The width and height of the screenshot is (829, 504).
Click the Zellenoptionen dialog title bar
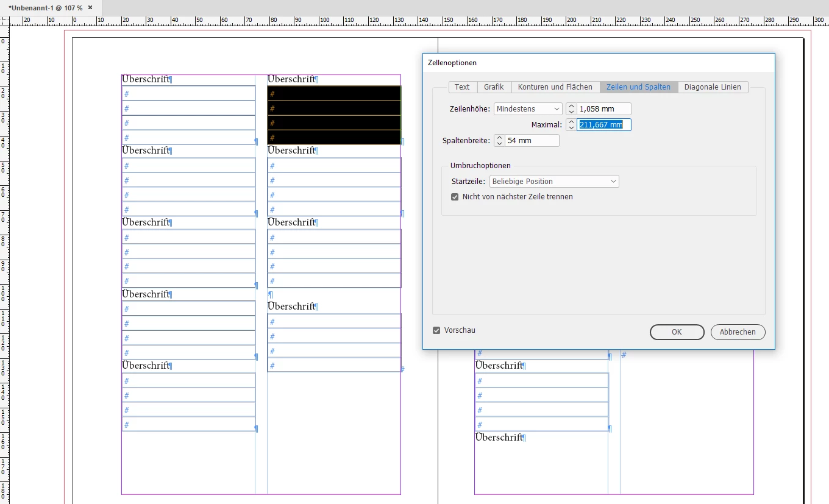pyautogui.click(x=598, y=63)
